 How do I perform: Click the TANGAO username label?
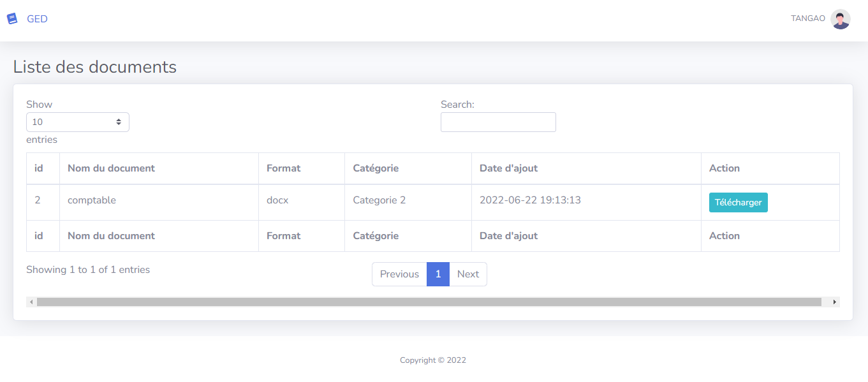point(807,18)
